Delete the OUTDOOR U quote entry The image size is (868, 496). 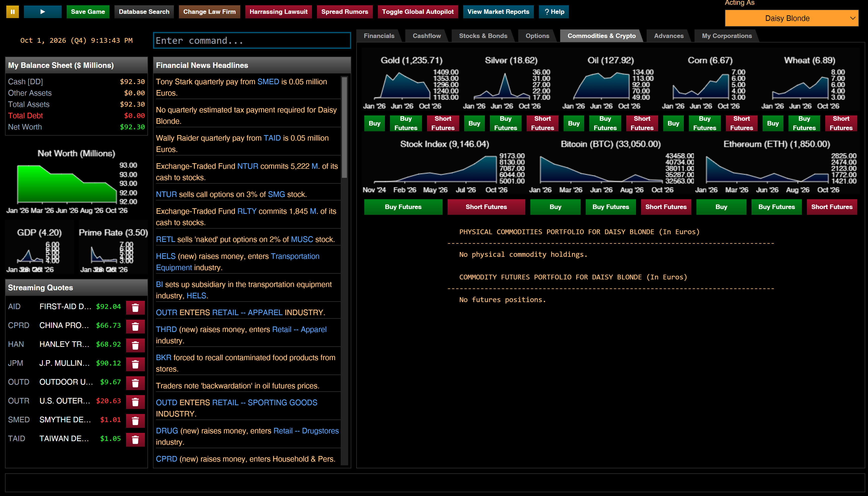coord(135,383)
